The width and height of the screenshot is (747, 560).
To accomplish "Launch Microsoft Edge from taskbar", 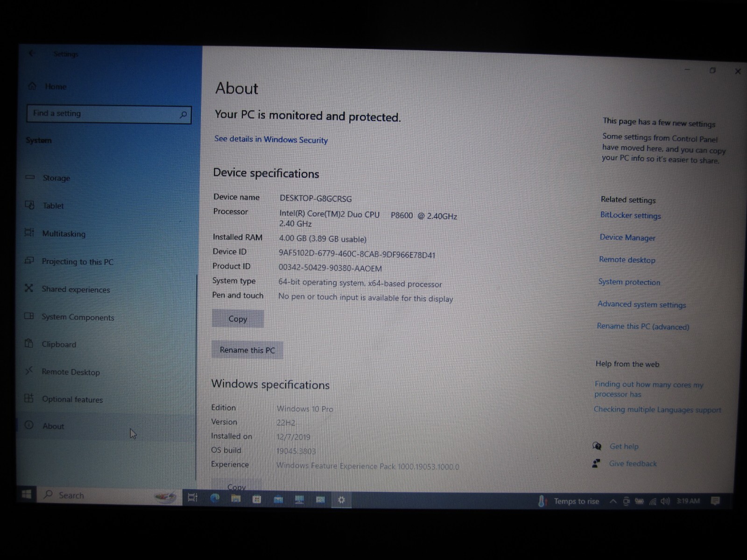I will pyautogui.click(x=215, y=498).
